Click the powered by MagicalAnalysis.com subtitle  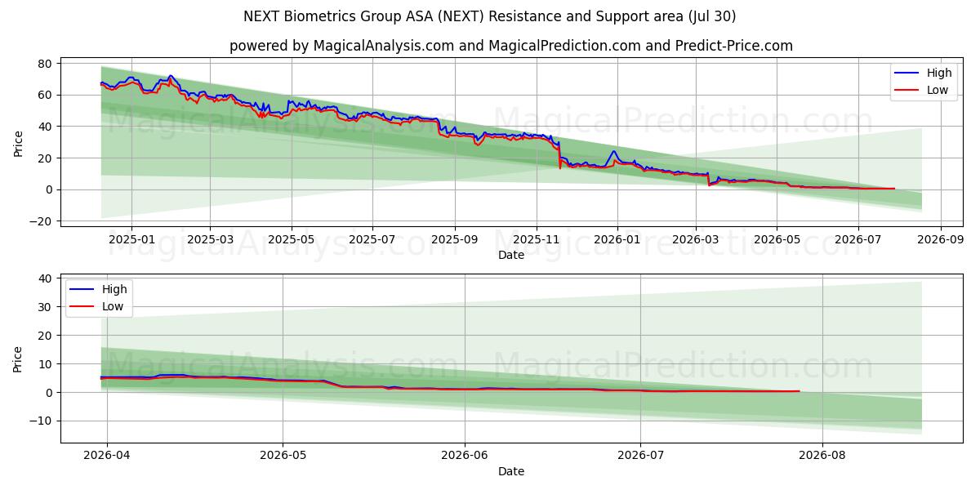point(510,46)
